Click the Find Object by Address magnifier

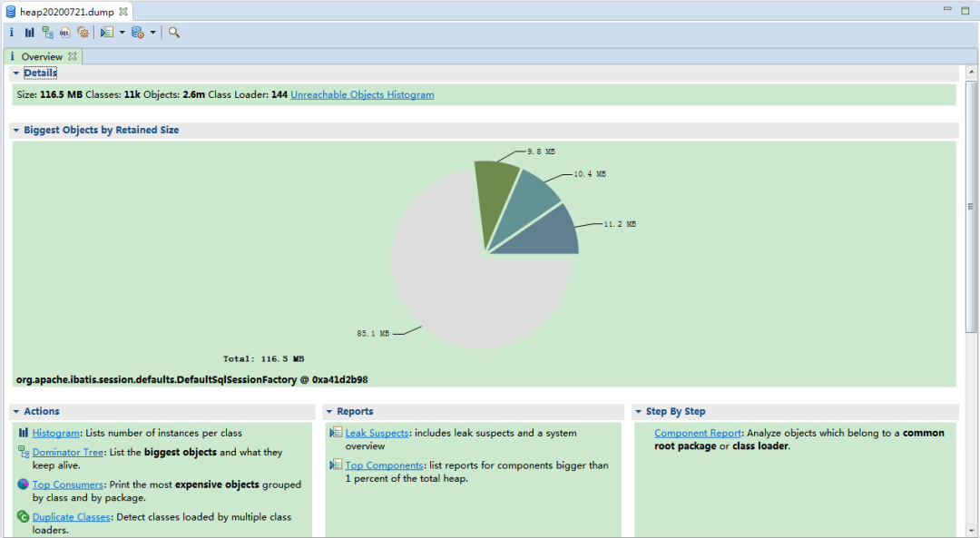click(x=174, y=33)
